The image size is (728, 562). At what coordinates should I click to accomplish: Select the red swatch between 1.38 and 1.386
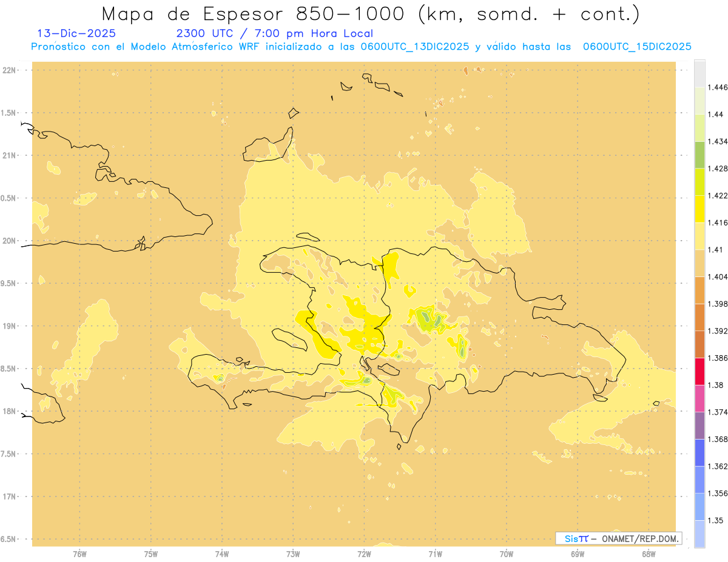coord(699,372)
